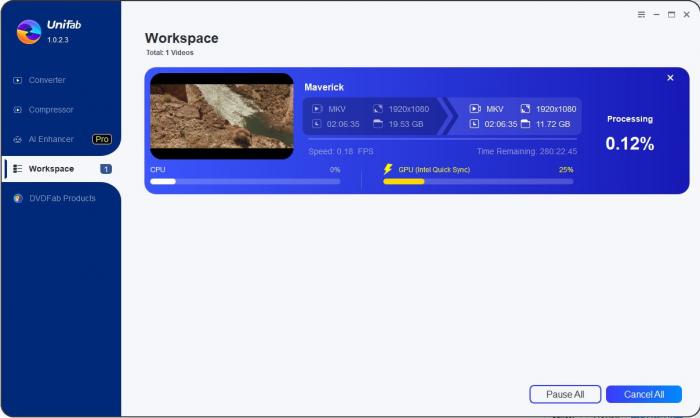Click the GPU Intel Quick Sync usage bar
The height and width of the screenshot is (418, 700).
pos(478,182)
